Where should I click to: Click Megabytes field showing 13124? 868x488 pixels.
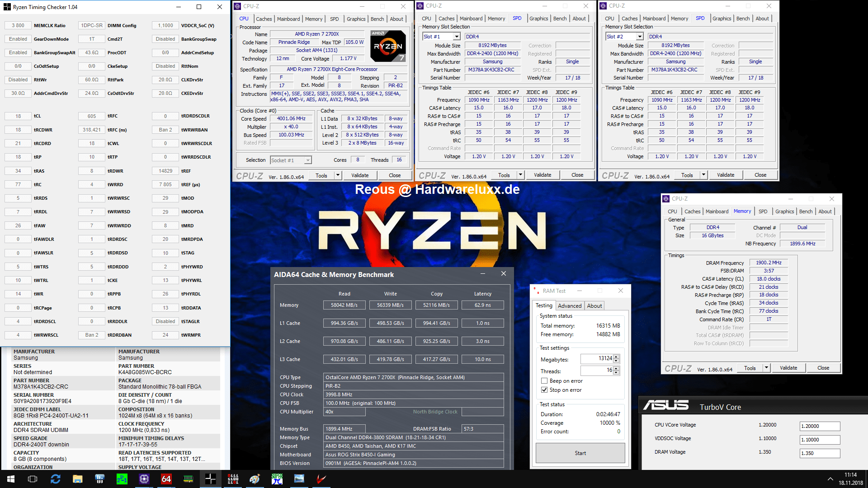point(597,359)
